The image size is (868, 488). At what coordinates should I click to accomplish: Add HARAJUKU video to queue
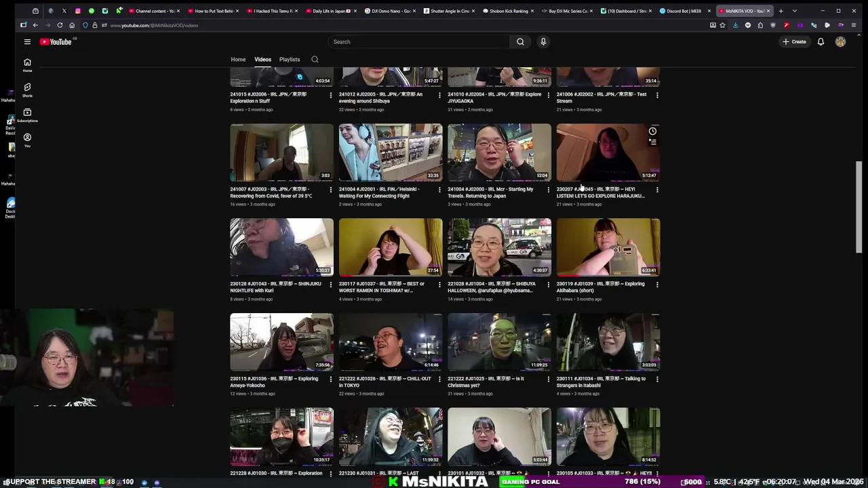[x=652, y=142]
